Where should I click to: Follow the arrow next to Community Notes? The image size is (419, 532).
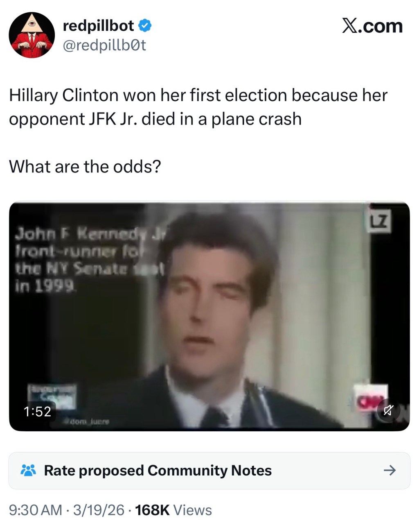(390, 470)
